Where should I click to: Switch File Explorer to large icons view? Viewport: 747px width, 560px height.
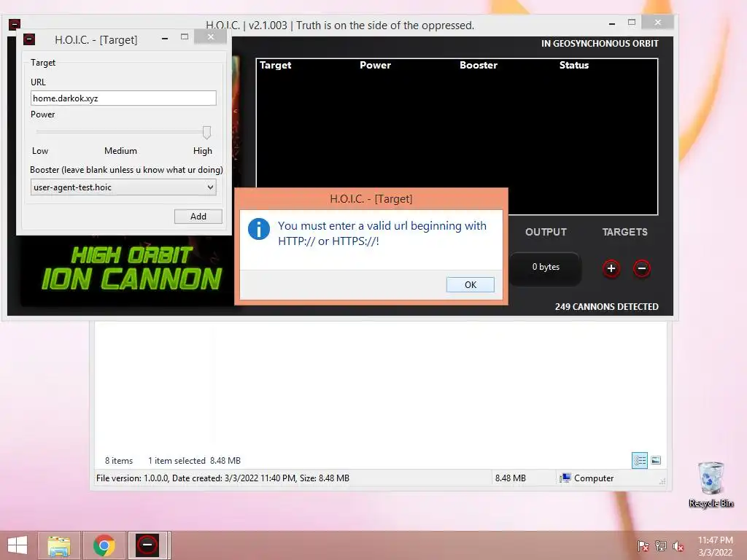pos(656,460)
